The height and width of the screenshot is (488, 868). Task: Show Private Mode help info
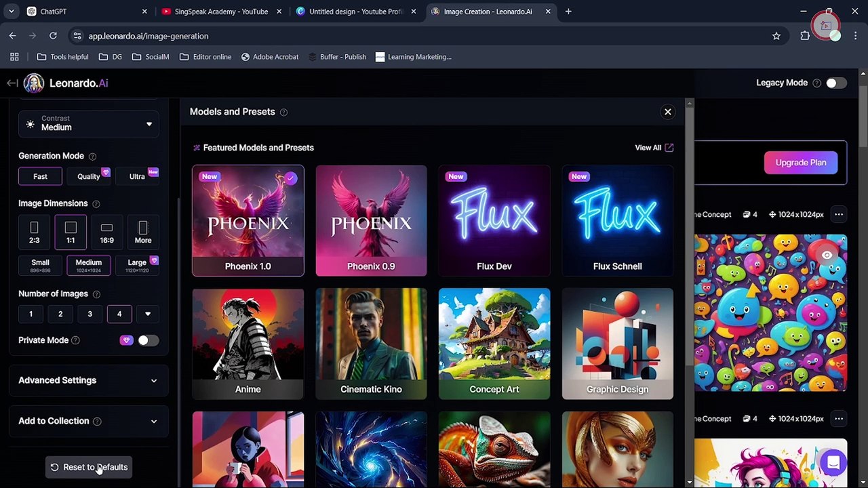point(75,340)
